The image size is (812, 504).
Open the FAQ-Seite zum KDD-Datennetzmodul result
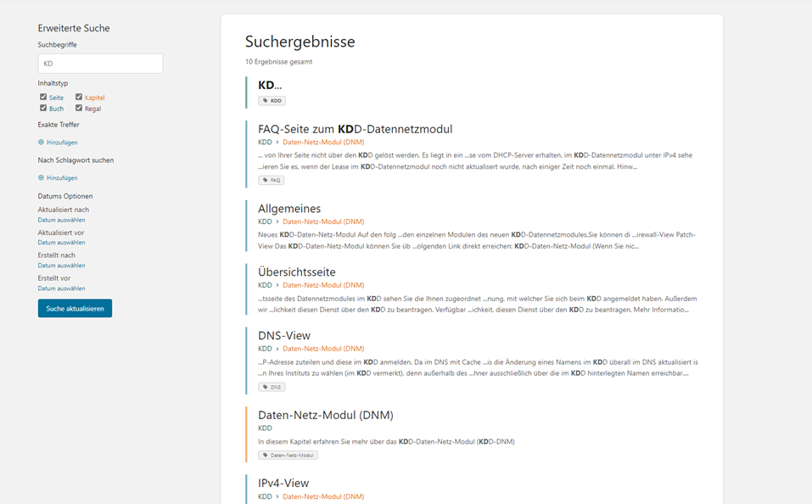[x=355, y=129]
